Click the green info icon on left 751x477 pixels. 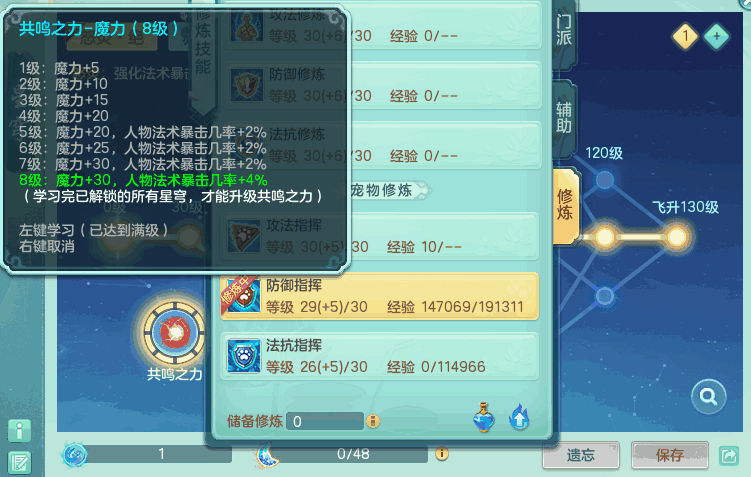20,431
